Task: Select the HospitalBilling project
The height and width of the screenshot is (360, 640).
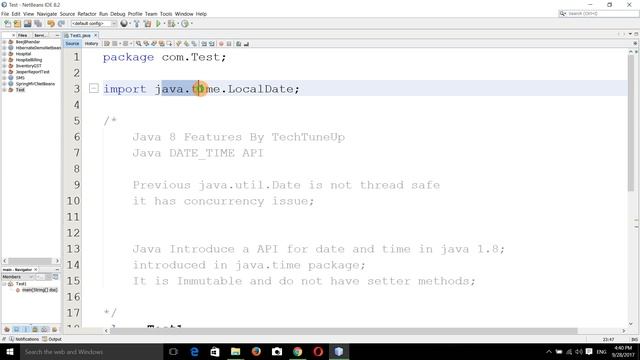Action: click(29, 60)
